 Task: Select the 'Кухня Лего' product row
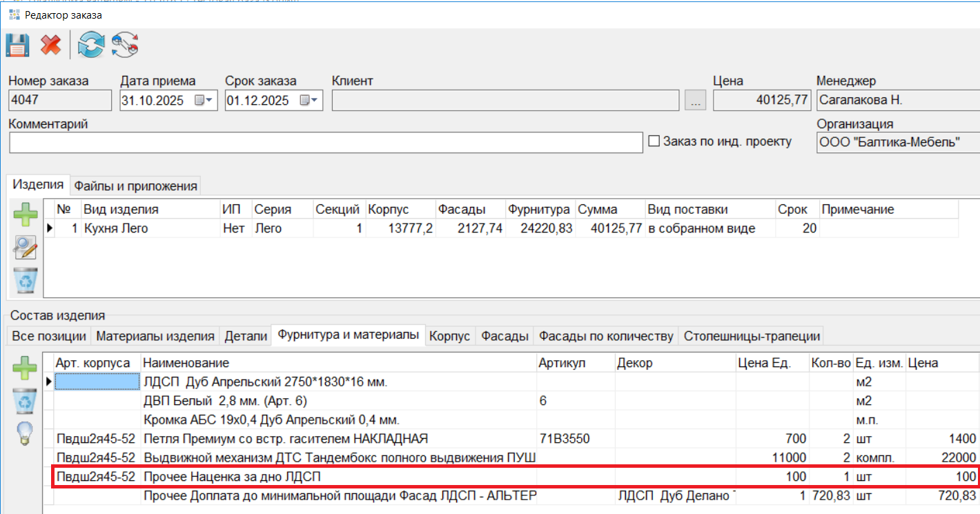[x=115, y=228]
